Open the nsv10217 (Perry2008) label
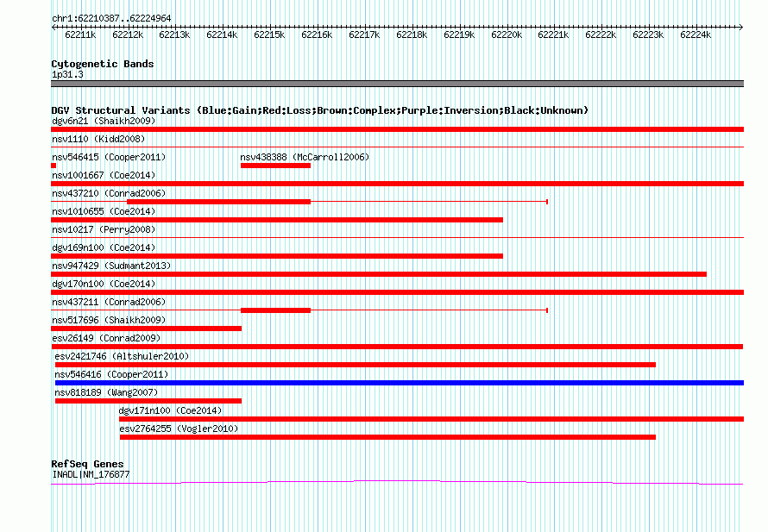 tap(104, 229)
